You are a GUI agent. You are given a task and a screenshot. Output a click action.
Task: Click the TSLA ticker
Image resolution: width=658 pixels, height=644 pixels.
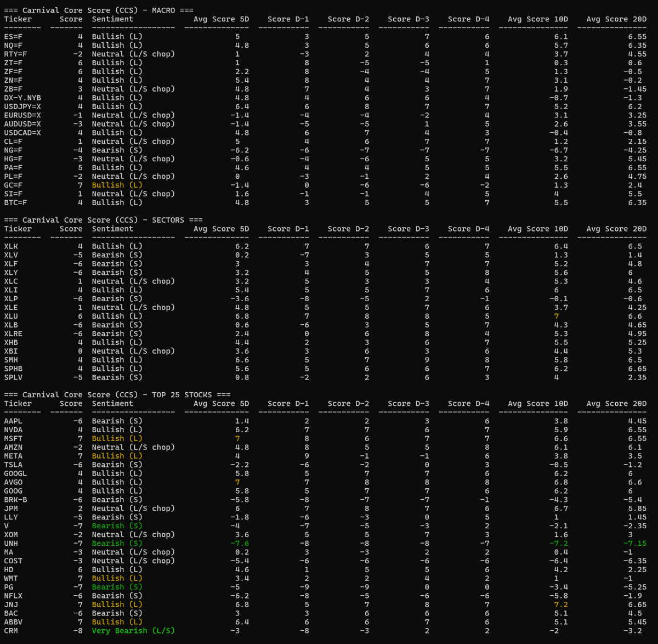13,465
